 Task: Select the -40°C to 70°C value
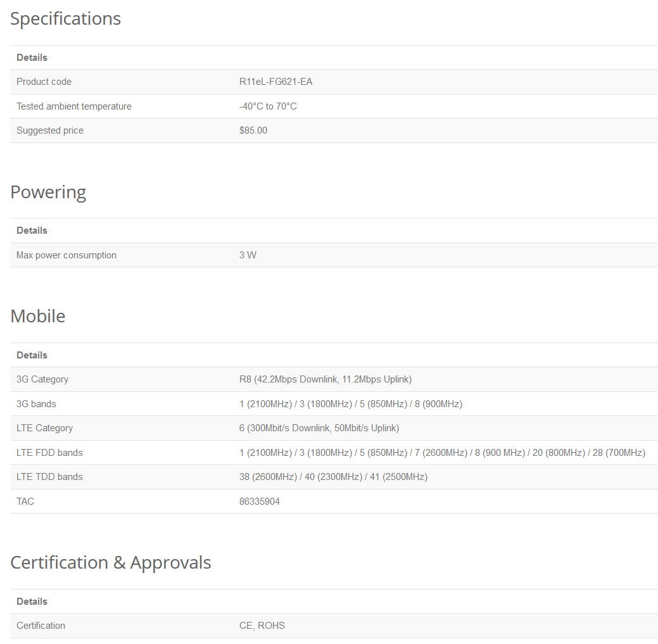click(x=268, y=106)
